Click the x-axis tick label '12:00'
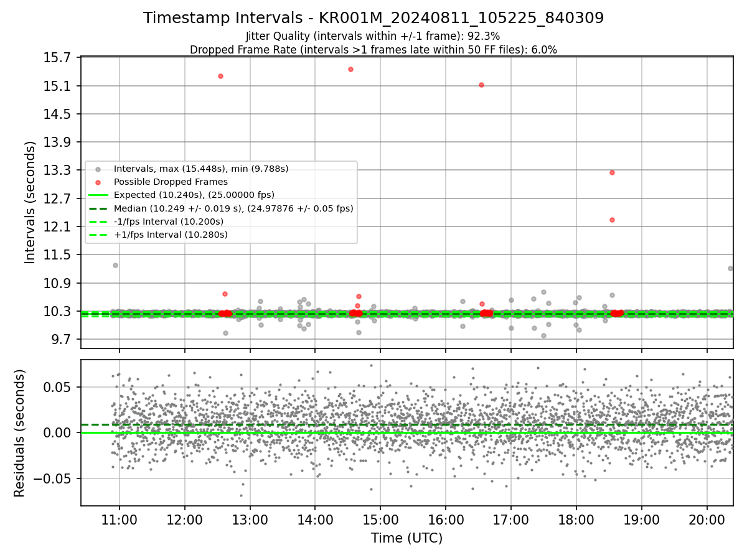Viewport: 747px width, 560px height. pos(185,520)
